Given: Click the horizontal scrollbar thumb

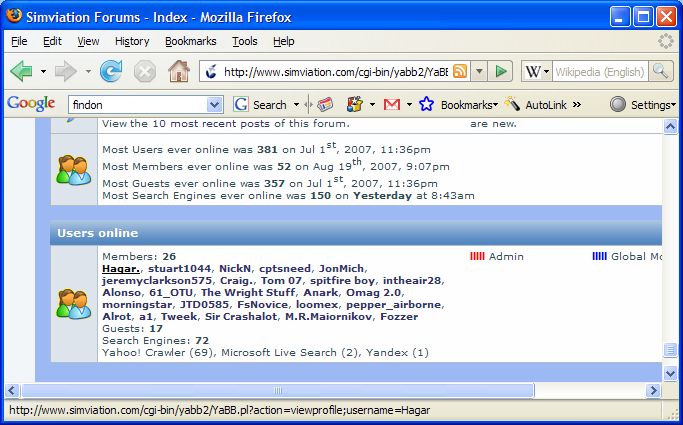Looking at the screenshot, I should 277,390.
